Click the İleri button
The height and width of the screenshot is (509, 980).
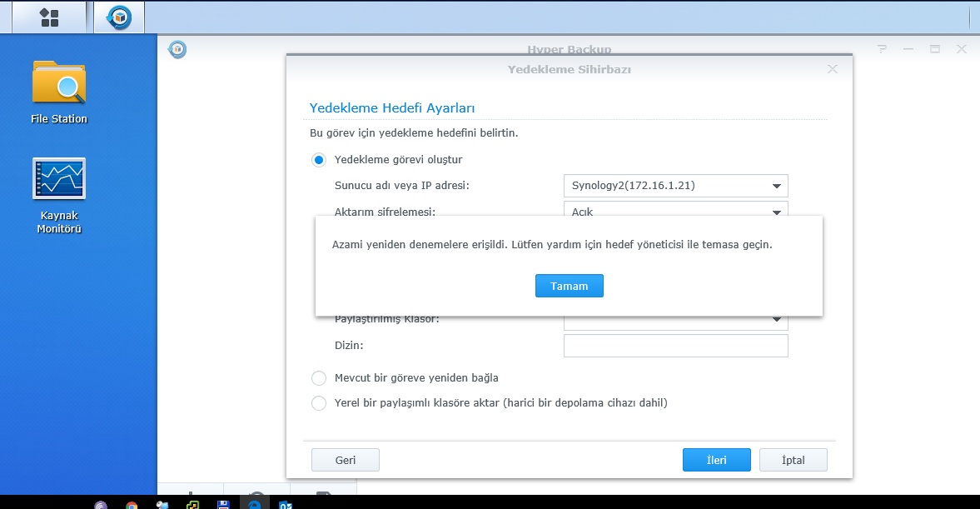(716, 460)
